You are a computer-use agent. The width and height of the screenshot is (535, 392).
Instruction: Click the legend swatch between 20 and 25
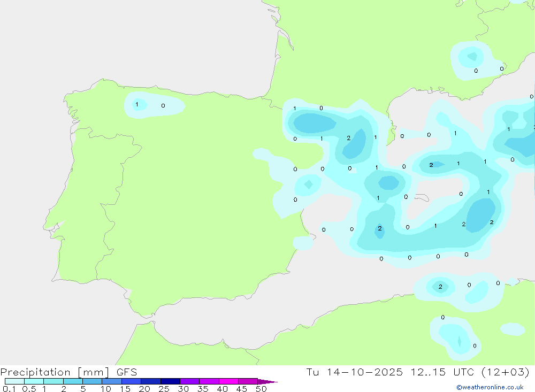tap(150, 381)
